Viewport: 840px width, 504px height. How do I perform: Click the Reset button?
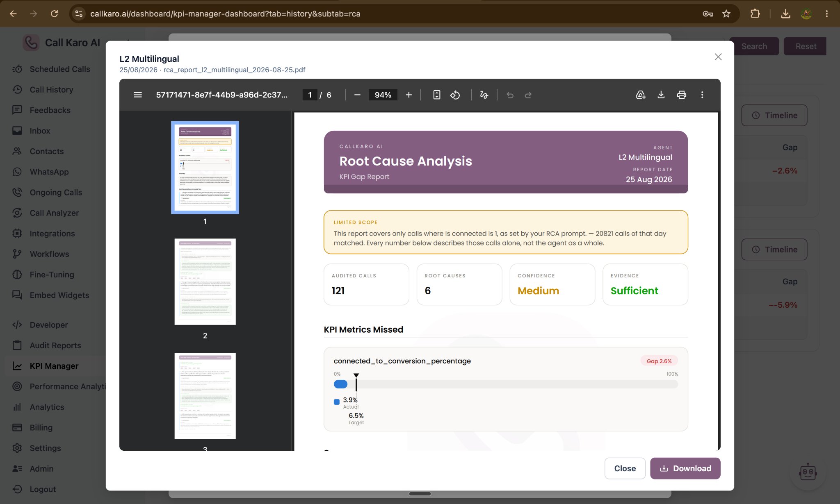[x=806, y=46]
